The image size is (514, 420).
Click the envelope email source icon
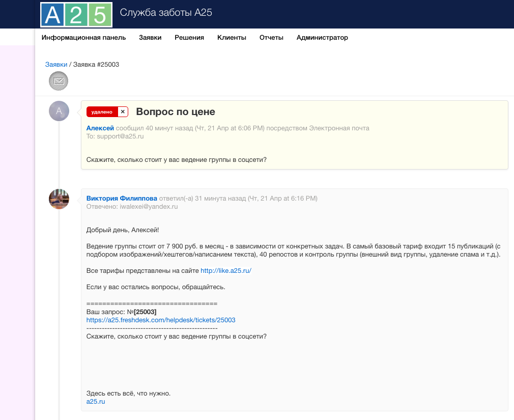point(59,81)
